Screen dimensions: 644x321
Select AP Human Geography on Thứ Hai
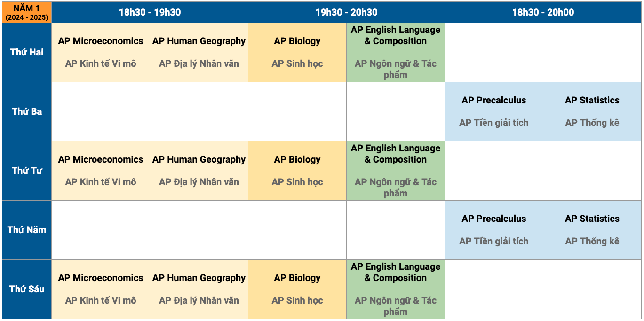tap(199, 52)
